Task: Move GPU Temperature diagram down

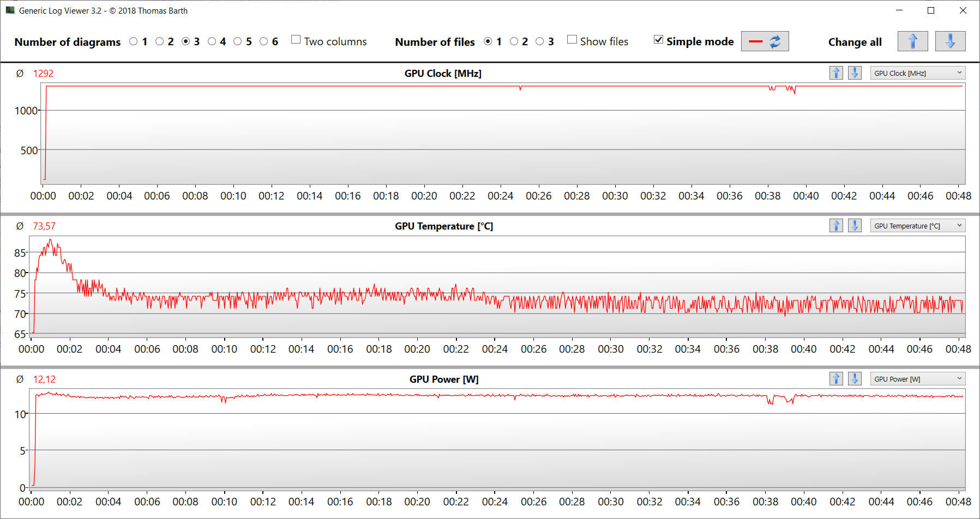Action: (855, 226)
